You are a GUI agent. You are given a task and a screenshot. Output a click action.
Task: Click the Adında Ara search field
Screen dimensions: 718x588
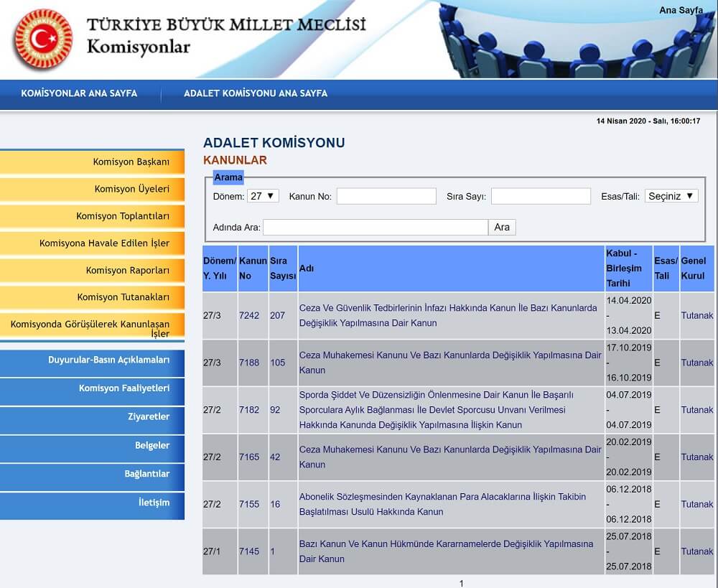pos(376,228)
